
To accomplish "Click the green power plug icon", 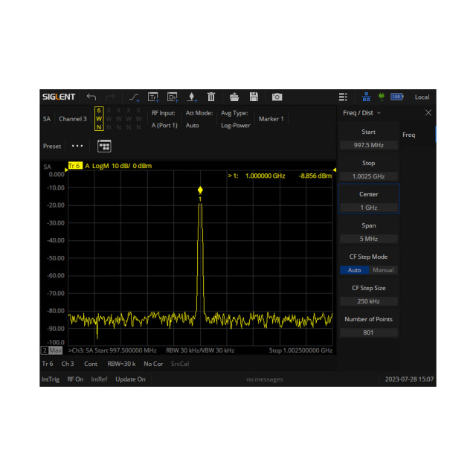I will coord(382,97).
